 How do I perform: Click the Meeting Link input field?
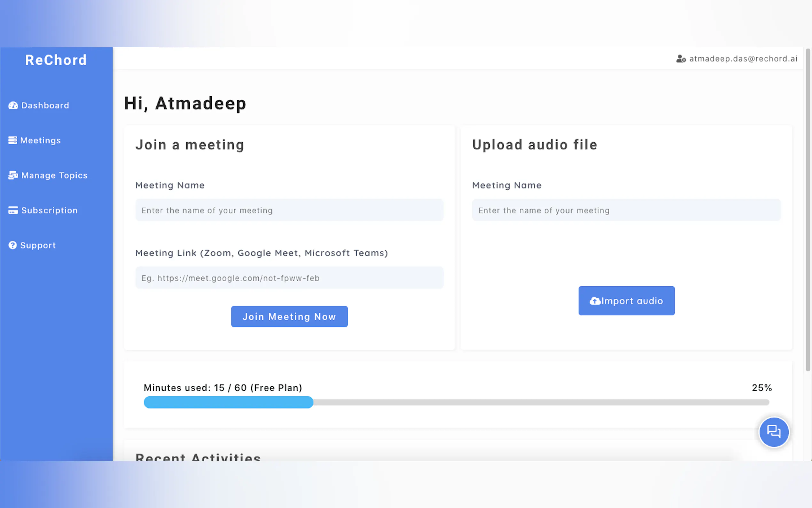click(x=289, y=278)
